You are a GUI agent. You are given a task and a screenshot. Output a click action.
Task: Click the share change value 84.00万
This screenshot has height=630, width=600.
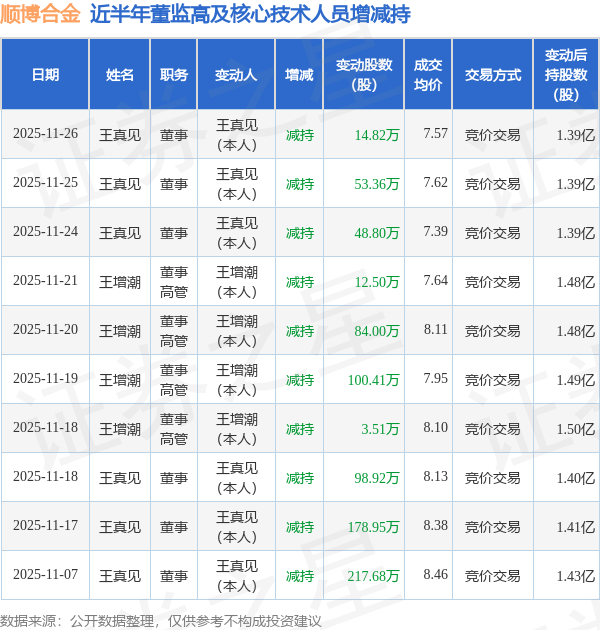click(x=377, y=331)
